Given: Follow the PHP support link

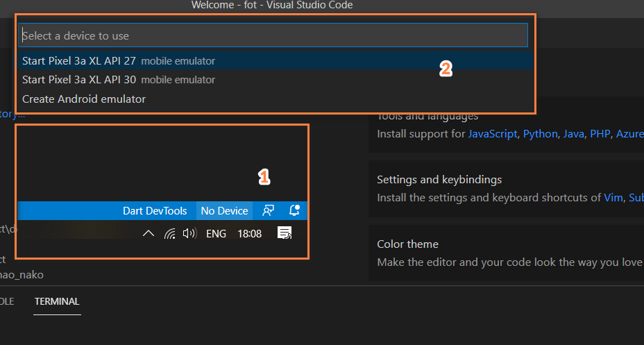Looking at the screenshot, I should click(600, 133).
